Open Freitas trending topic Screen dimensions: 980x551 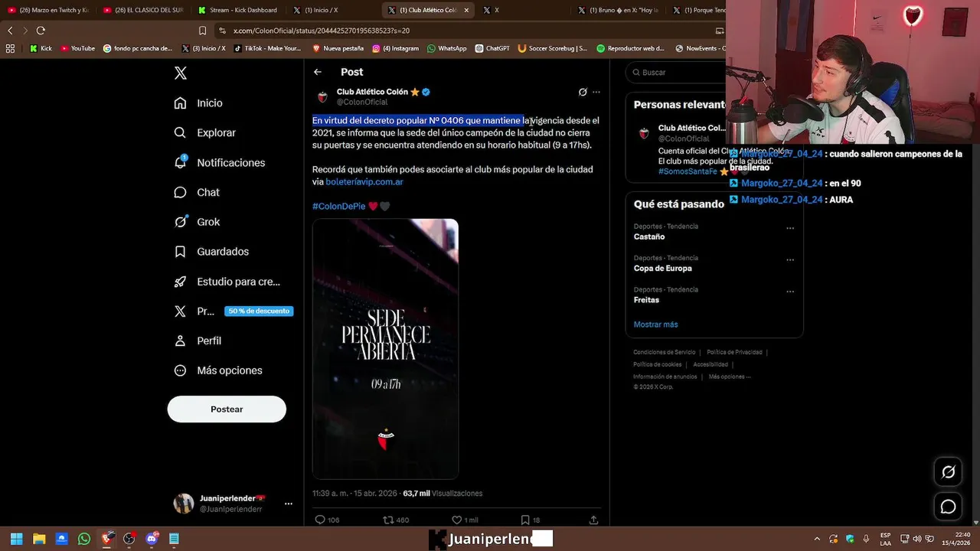tap(646, 300)
